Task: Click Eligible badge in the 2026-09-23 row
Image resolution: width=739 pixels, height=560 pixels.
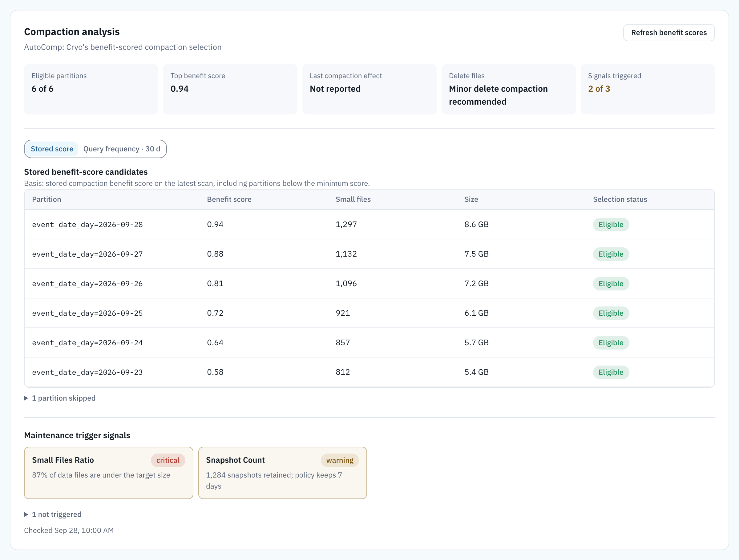Action: (x=611, y=372)
